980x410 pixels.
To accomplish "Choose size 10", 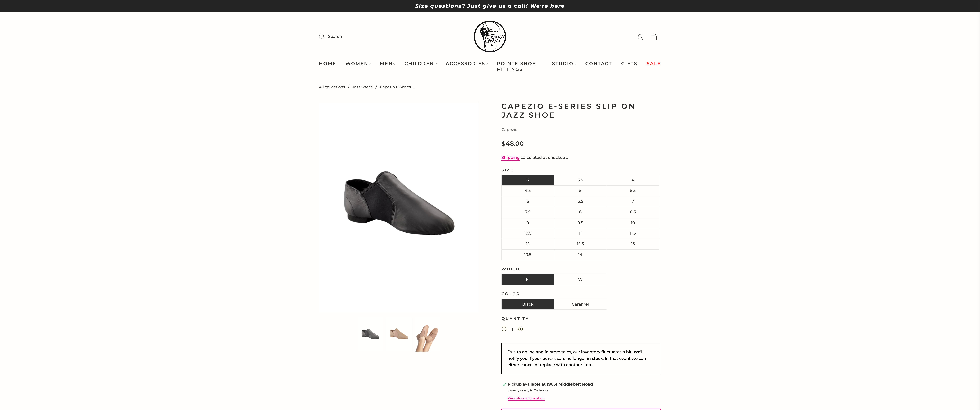I will click(633, 223).
